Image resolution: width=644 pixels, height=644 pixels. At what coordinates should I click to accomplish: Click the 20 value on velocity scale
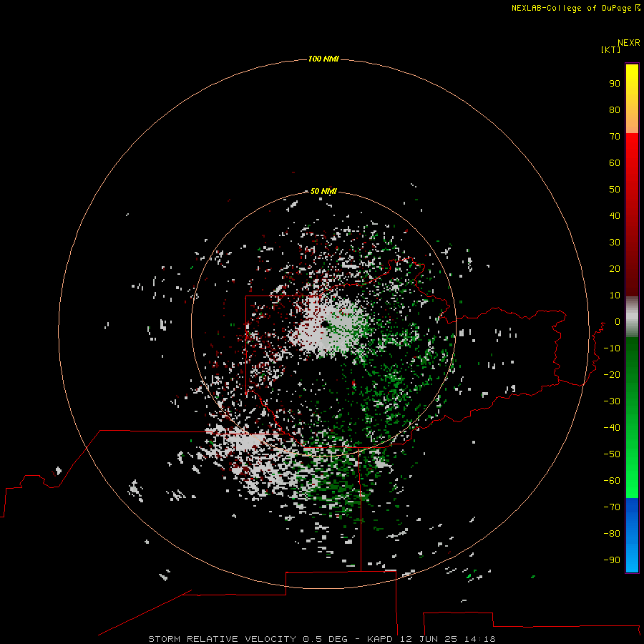[x=615, y=268]
